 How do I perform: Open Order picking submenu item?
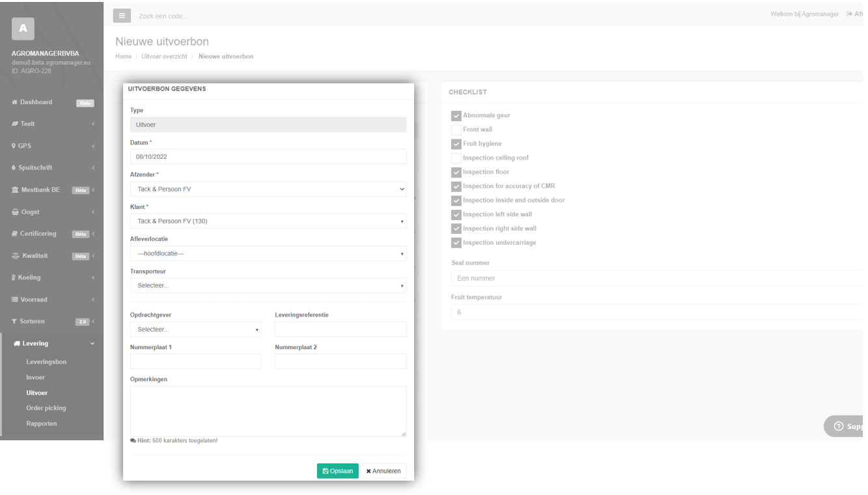pyautogui.click(x=46, y=408)
